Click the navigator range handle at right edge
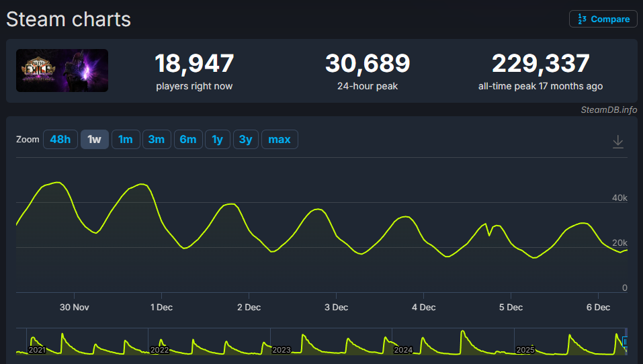 pyautogui.click(x=625, y=341)
